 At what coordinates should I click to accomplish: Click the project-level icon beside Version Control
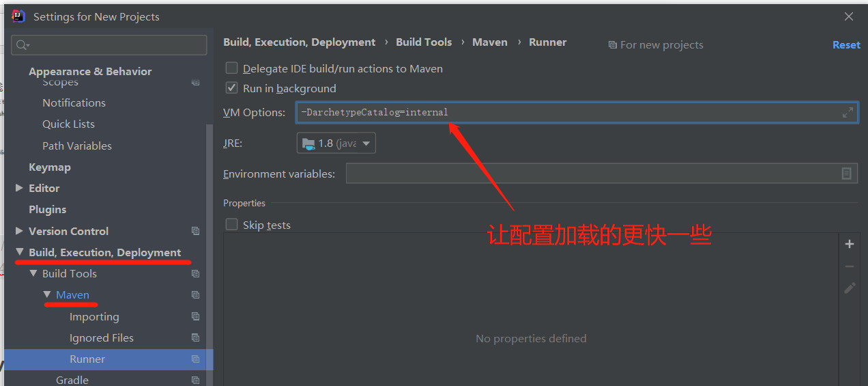click(196, 231)
